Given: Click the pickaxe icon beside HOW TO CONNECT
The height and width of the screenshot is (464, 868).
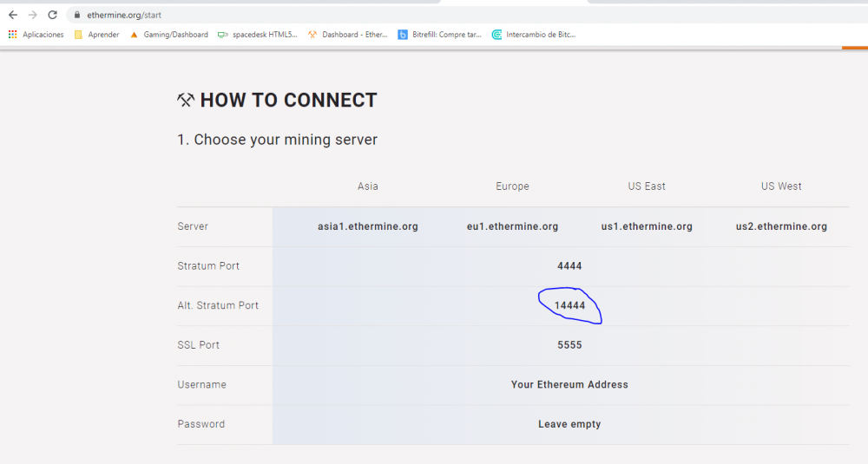Looking at the screenshot, I should (186, 100).
